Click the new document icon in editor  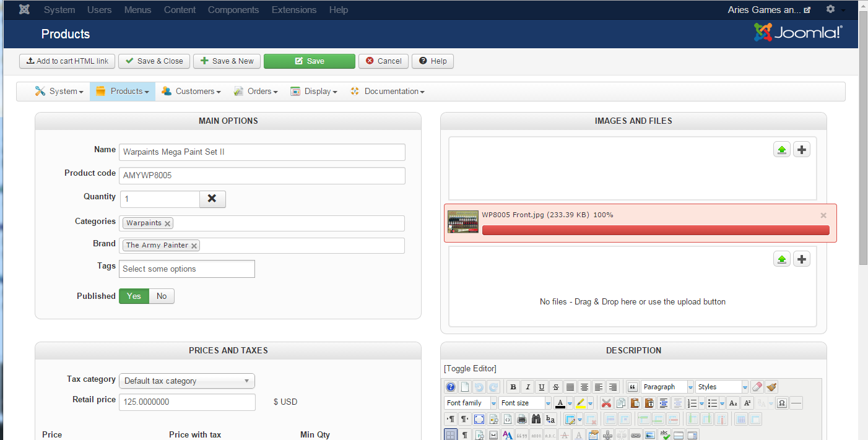(x=465, y=387)
